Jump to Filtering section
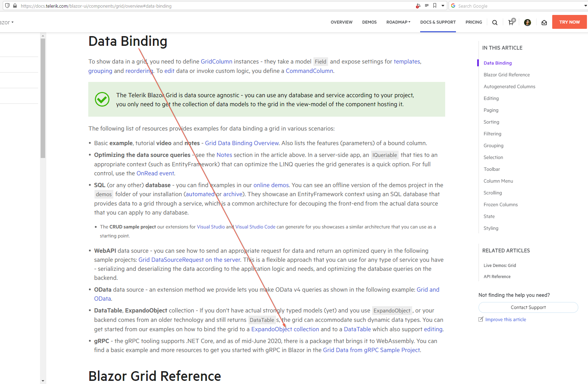 (x=492, y=134)
